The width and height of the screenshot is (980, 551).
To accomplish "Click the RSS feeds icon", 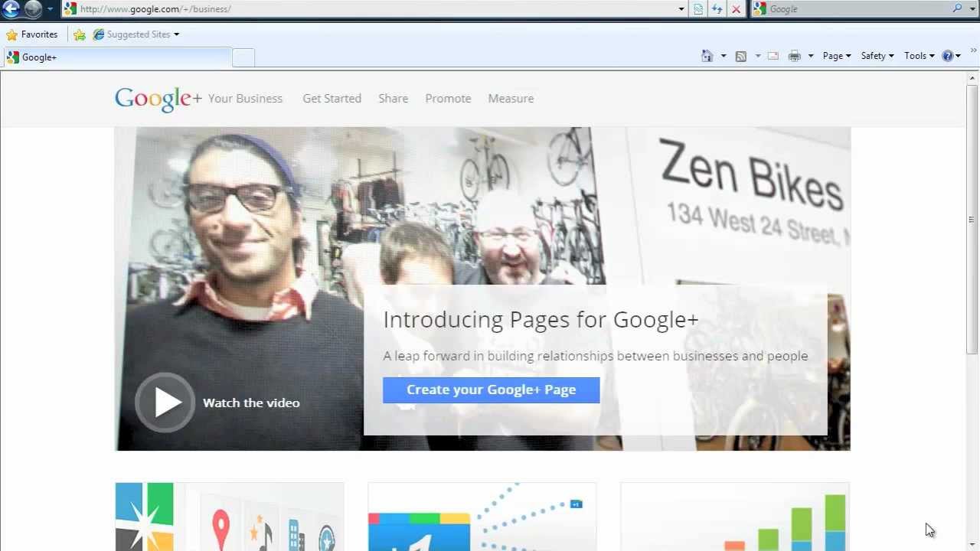I will pos(740,56).
